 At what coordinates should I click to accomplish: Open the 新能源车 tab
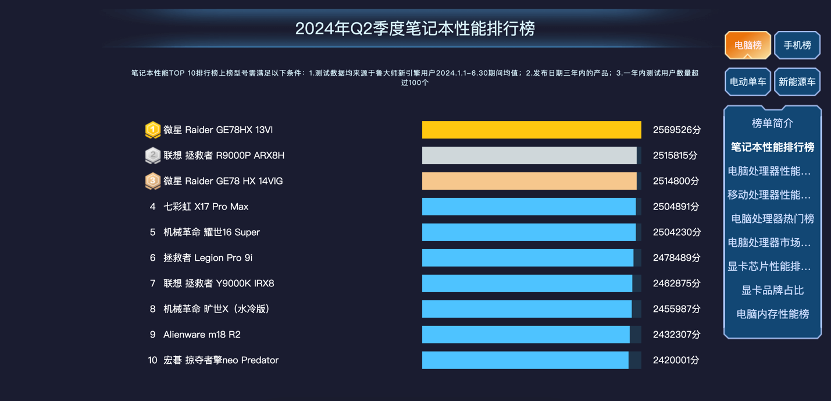pyautogui.click(x=797, y=82)
